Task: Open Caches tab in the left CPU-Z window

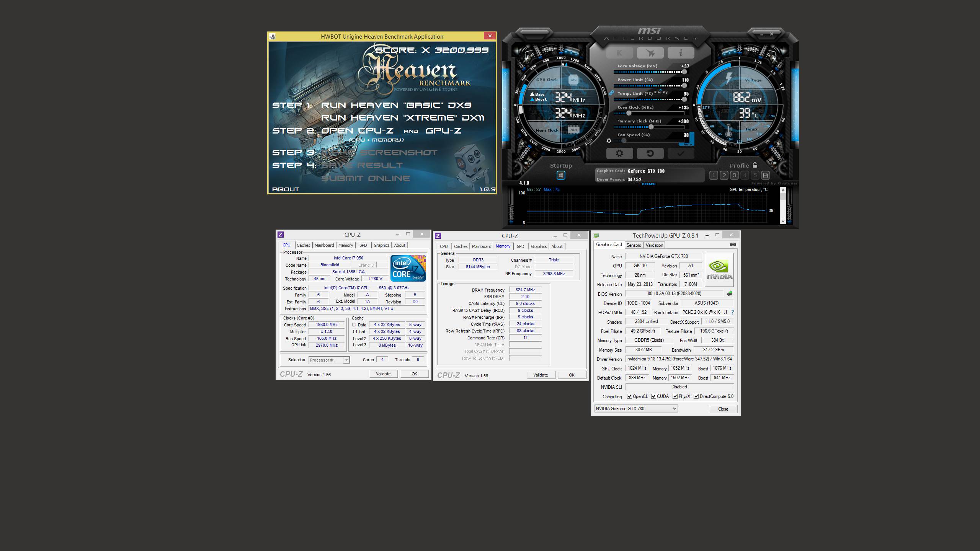Action: pyautogui.click(x=304, y=245)
